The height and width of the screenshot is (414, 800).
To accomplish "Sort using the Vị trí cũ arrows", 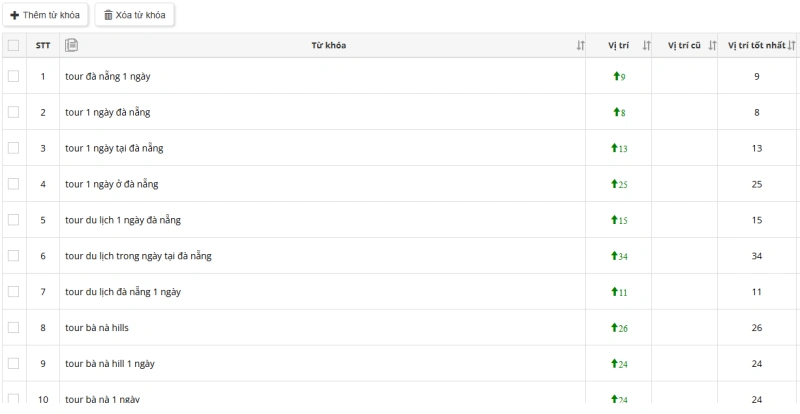I will click(712, 45).
